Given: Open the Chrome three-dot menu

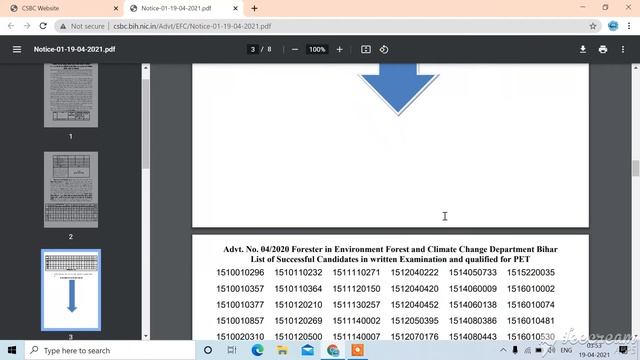Looking at the screenshot, I should point(629,26).
